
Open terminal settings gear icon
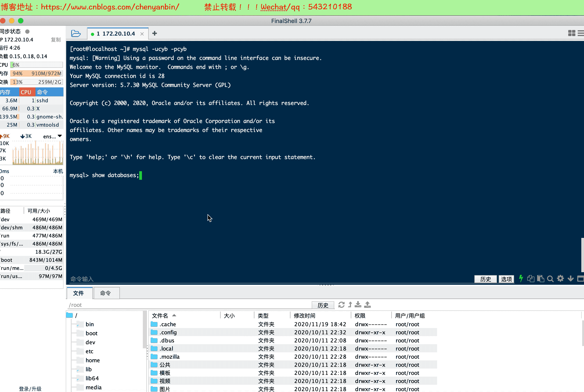(561, 278)
